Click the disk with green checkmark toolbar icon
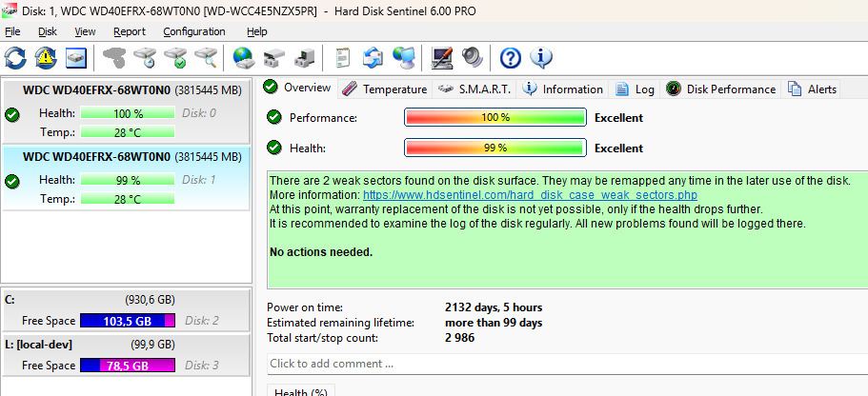868x396 pixels. point(175,58)
